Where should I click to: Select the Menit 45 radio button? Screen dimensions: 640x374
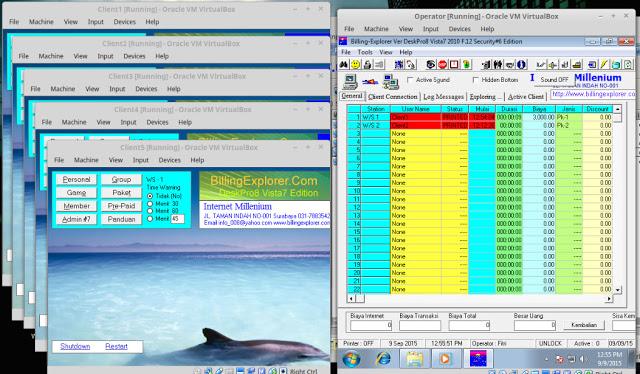150,219
